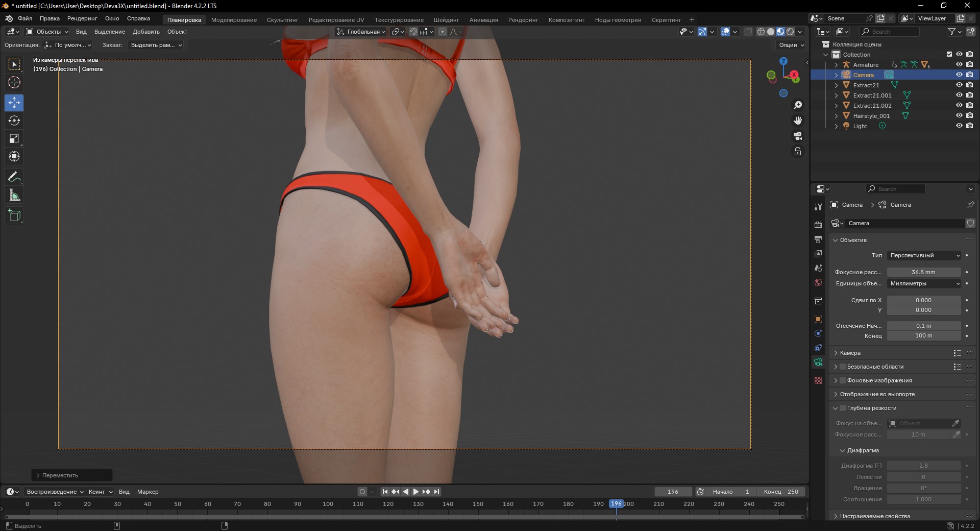Click the Play animation button
Image resolution: width=980 pixels, height=531 pixels.
pyautogui.click(x=415, y=492)
